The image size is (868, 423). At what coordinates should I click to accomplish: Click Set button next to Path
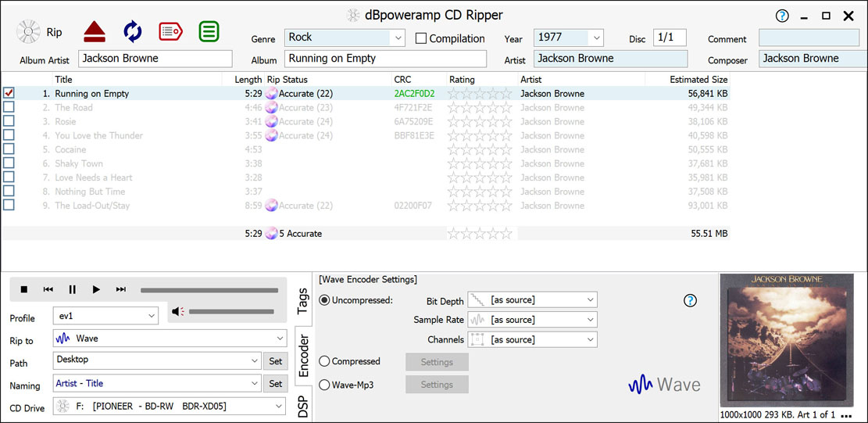(x=275, y=361)
